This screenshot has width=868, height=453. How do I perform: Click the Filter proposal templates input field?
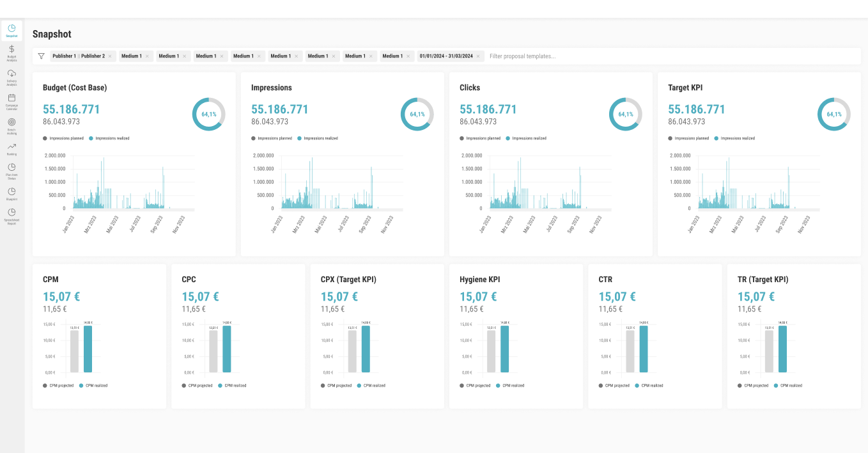tap(671, 56)
